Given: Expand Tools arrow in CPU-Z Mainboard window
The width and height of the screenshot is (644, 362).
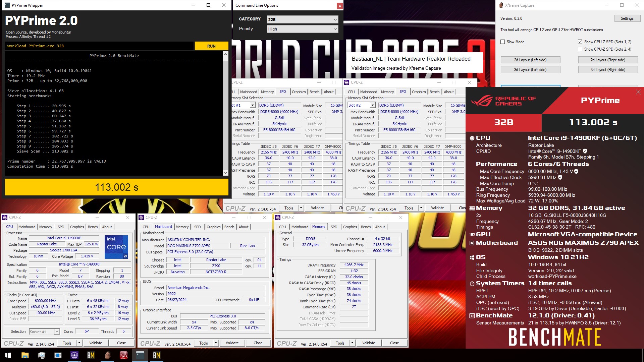Looking at the screenshot, I should coord(216,343).
